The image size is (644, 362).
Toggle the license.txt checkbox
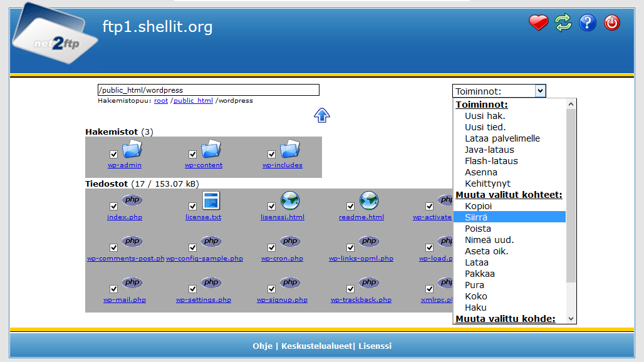coord(192,206)
